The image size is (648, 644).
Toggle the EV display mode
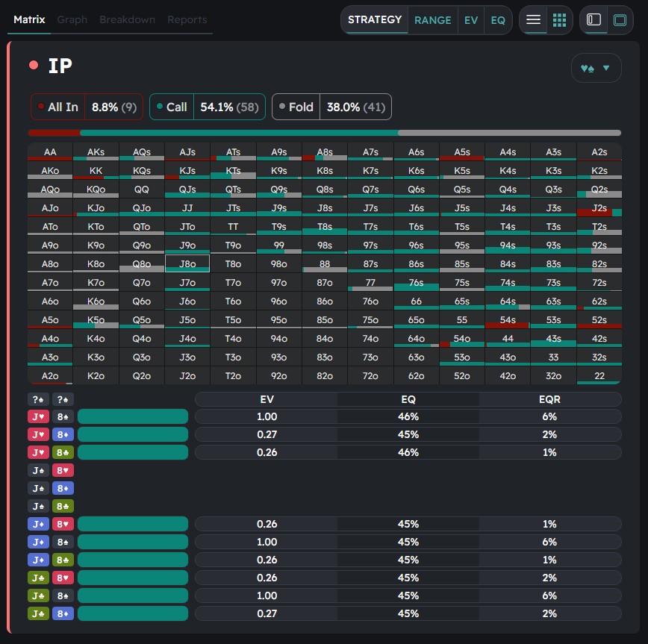470,20
